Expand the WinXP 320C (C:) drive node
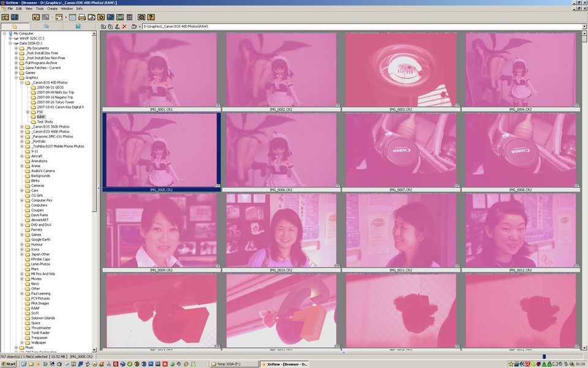The height and width of the screenshot is (368, 588). pos(10,38)
